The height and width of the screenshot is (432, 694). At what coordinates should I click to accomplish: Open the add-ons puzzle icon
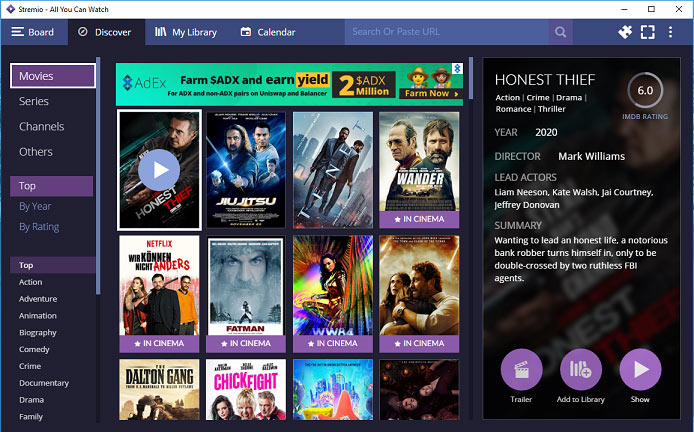click(x=625, y=32)
